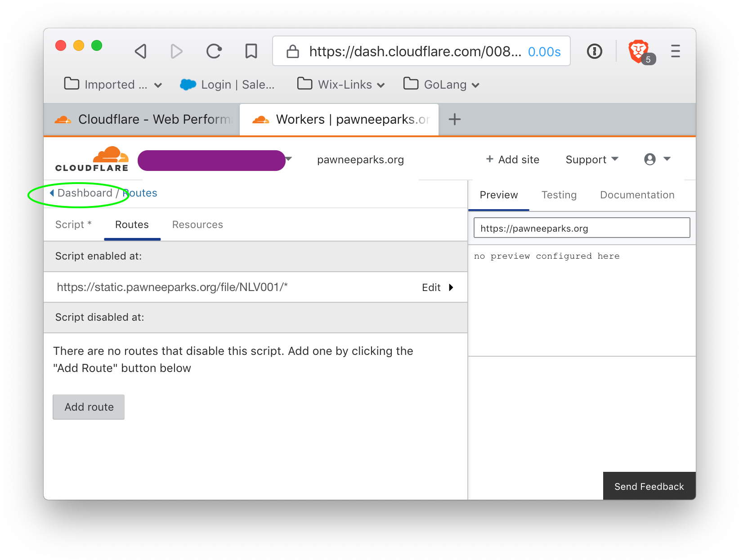Switch to the Script tab

click(x=73, y=224)
